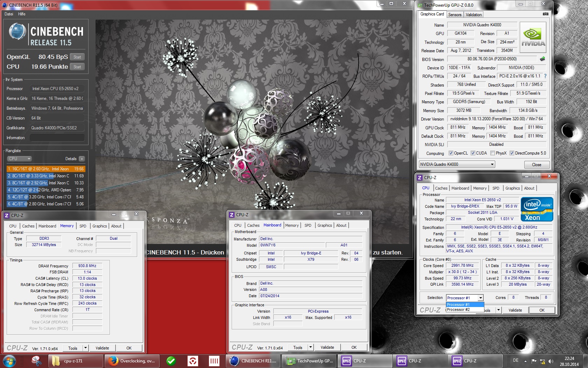The height and width of the screenshot is (368, 588).
Task: Click the vertical bars taskbar icon
Action: (214, 361)
